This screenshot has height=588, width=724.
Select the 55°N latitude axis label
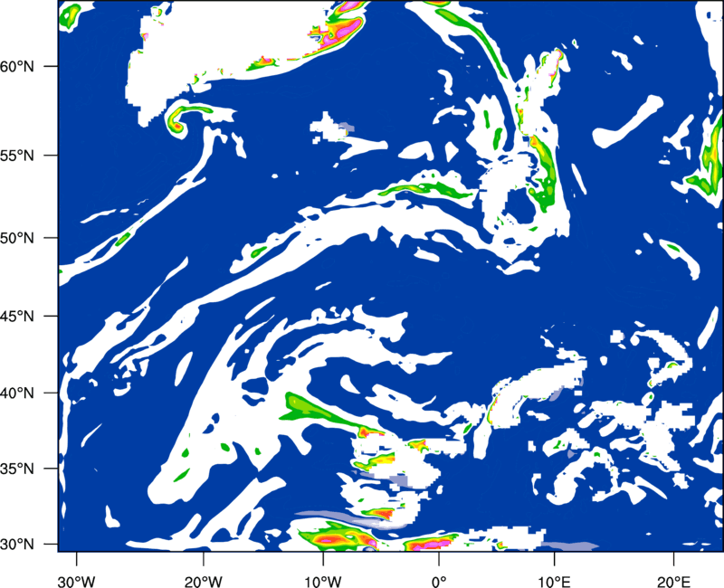pos(17,156)
